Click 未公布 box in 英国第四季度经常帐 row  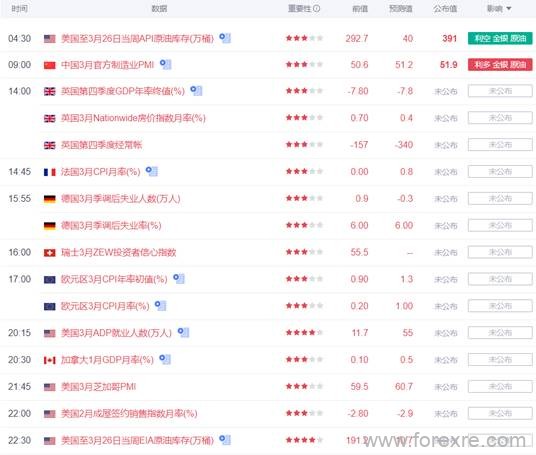click(x=500, y=145)
